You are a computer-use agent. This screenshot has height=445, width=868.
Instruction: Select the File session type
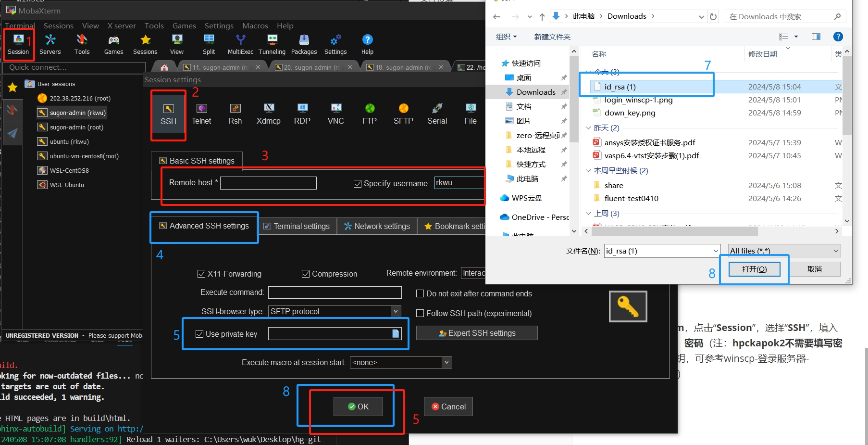click(x=471, y=114)
